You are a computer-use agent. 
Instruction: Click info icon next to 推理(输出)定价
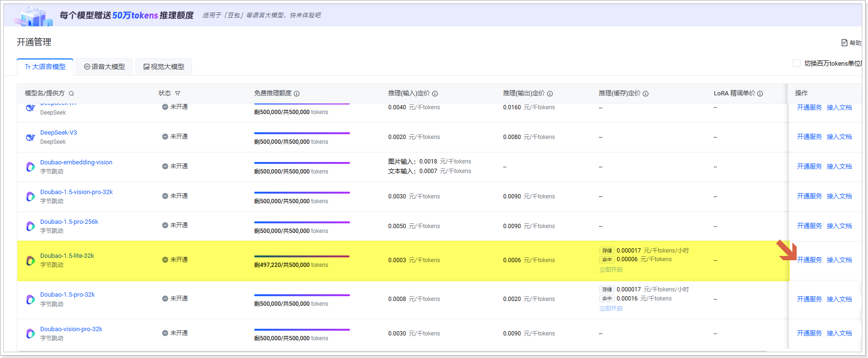tap(550, 93)
